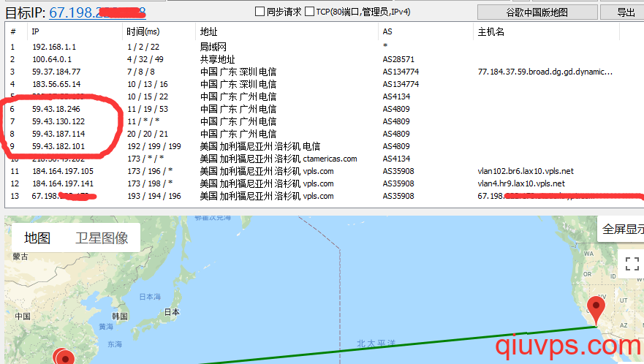This screenshot has height=364, width=644.
Task: Sort by the 主机名 column header
Action: [490, 31]
